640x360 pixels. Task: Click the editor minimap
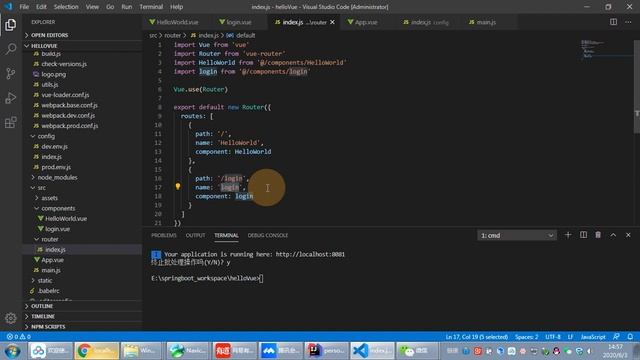[606, 49]
